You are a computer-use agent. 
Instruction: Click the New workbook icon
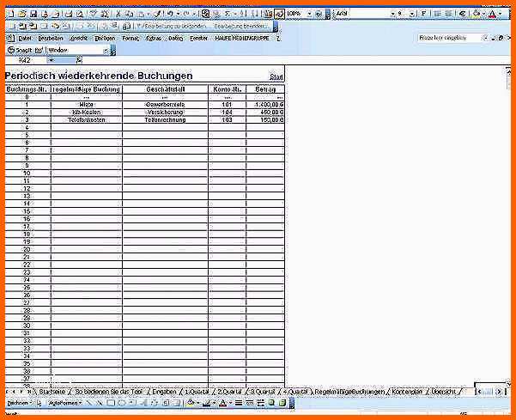[10, 14]
